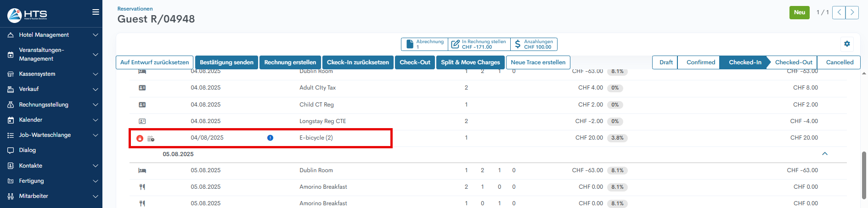Viewport: 868px width, 208px height.
Task: Go to next record arrow
Action: coord(852,12)
